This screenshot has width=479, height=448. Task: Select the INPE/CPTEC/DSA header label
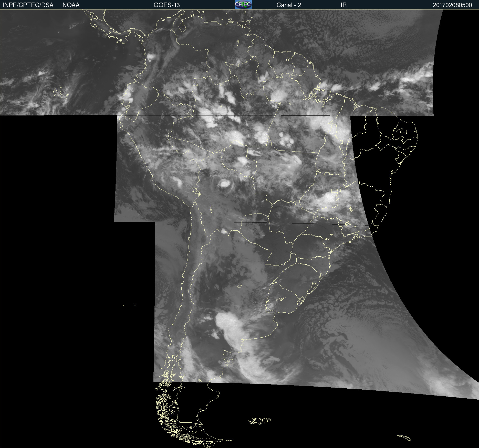click(28, 5)
